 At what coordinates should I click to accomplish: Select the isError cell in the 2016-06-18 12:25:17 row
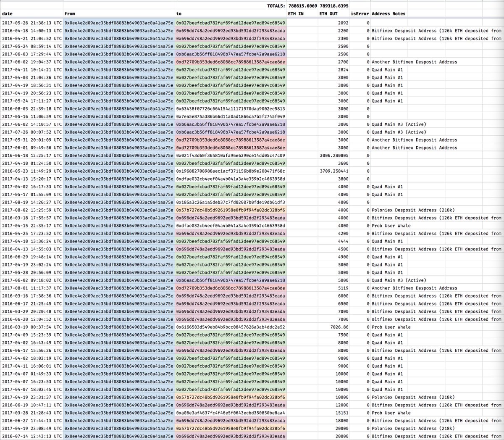[360, 155]
